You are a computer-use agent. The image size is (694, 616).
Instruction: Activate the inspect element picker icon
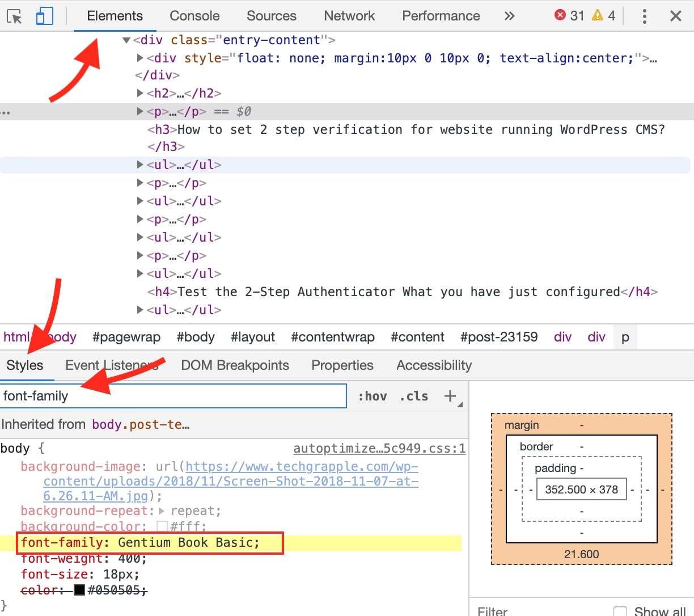pyautogui.click(x=15, y=16)
